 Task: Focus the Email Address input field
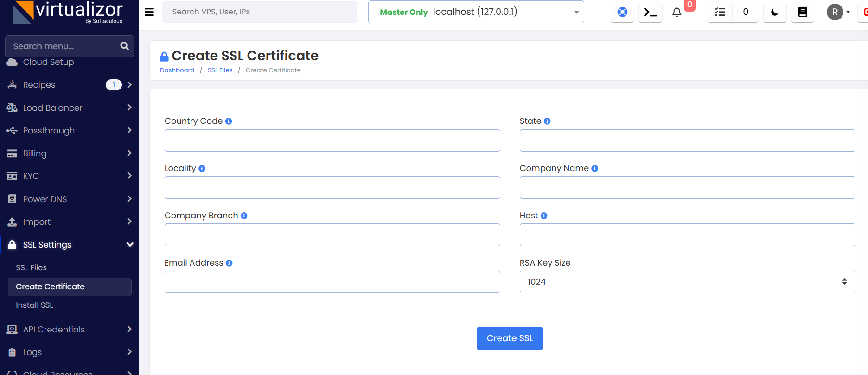click(x=332, y=282)
